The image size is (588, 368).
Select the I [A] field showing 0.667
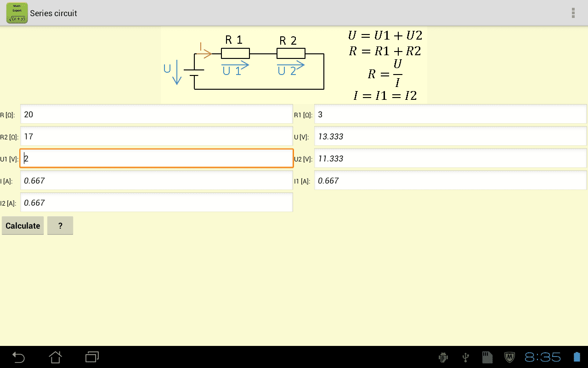point(157,180)
